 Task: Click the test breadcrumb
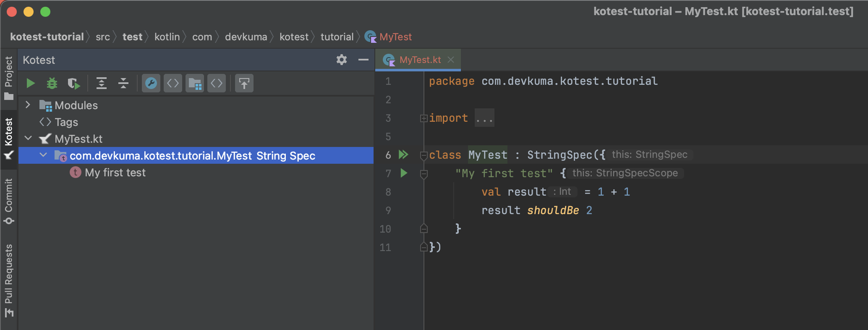[132, 37]
